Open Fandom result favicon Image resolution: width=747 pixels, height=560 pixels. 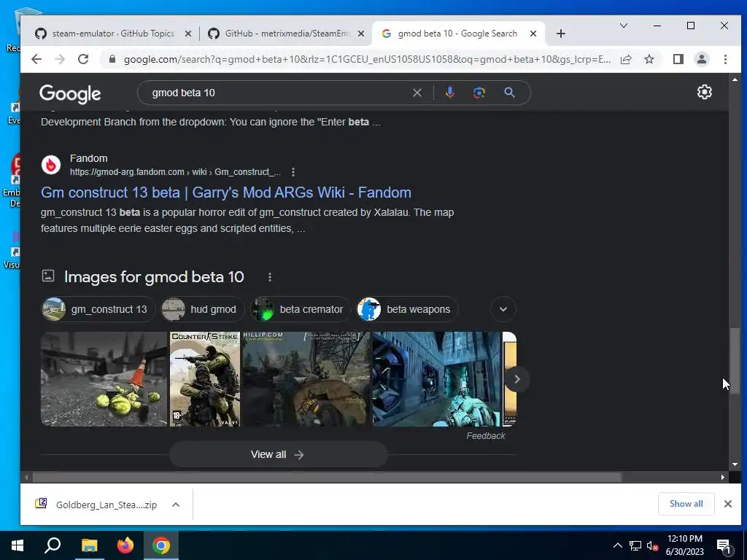51,165
